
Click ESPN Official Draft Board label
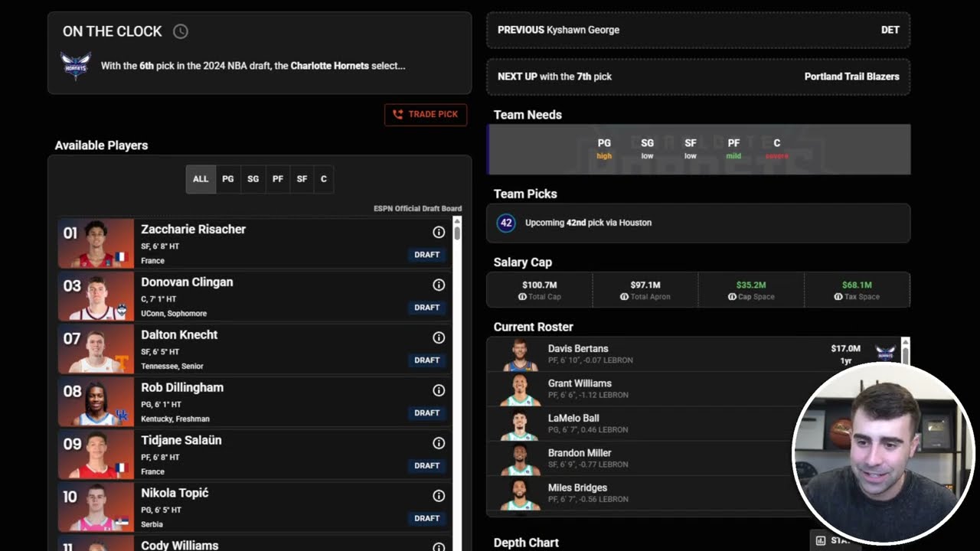[x=417, y=208]
